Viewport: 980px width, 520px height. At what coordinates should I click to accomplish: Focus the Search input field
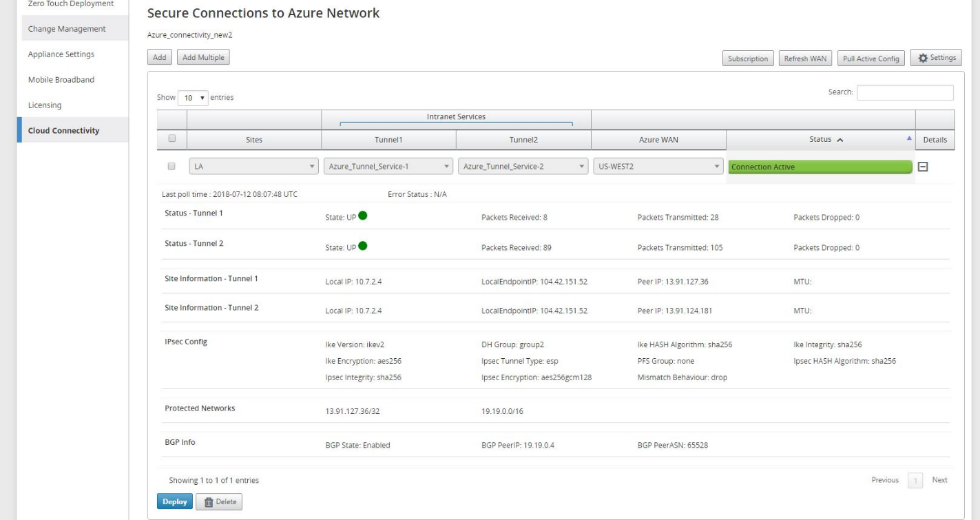[x=905, y=92]
